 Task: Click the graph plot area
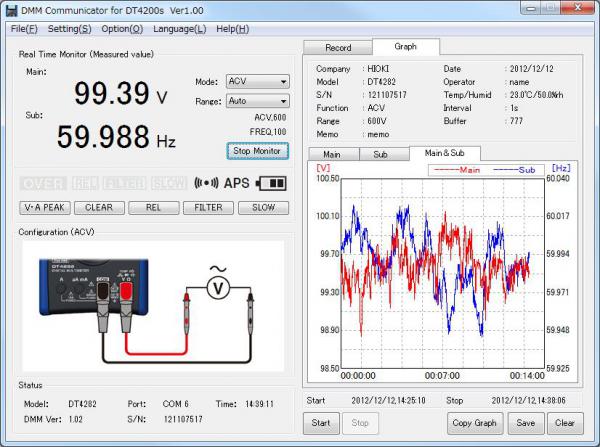click(x=443, y=273)
